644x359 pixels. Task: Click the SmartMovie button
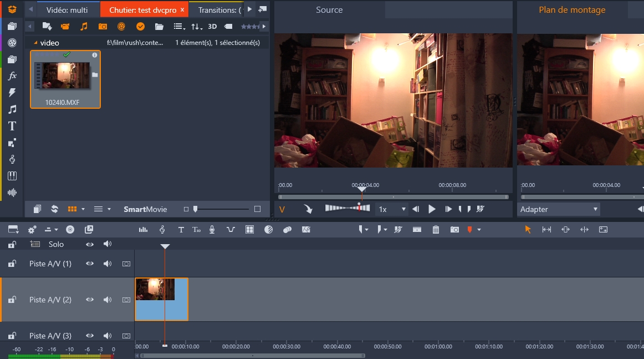(x=145, y=209)
